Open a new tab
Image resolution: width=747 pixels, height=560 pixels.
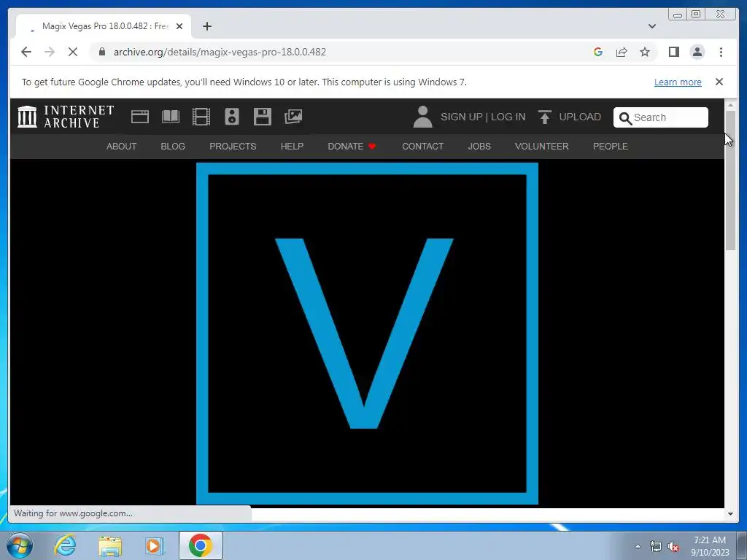tap(206, 26)
